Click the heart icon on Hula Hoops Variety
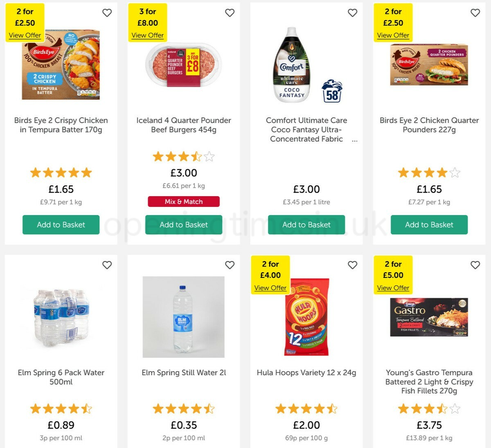The image size is (491, 448). (x=352, y=265)
